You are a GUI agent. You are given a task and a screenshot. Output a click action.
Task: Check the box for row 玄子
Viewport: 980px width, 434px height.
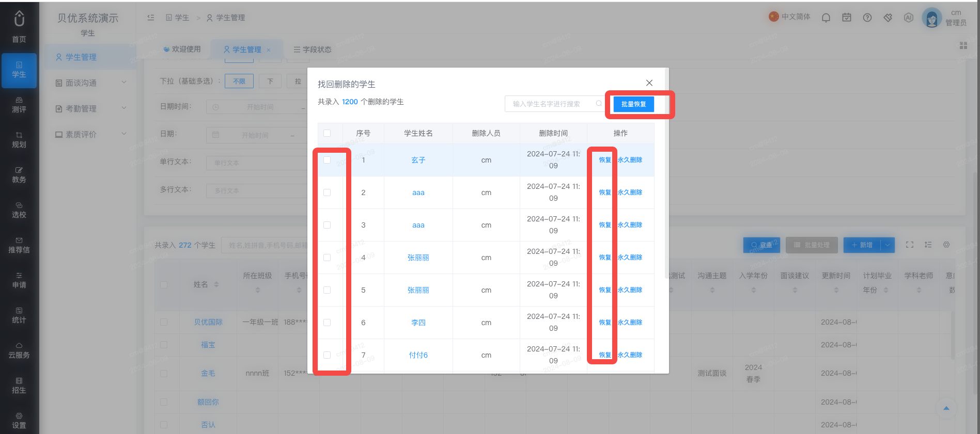click(327, 160)
